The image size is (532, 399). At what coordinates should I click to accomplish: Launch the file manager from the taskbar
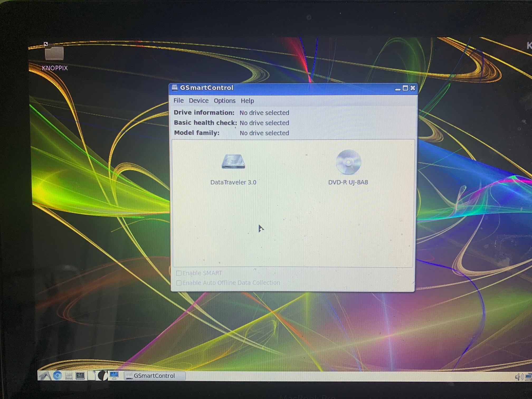pos(69,376)
